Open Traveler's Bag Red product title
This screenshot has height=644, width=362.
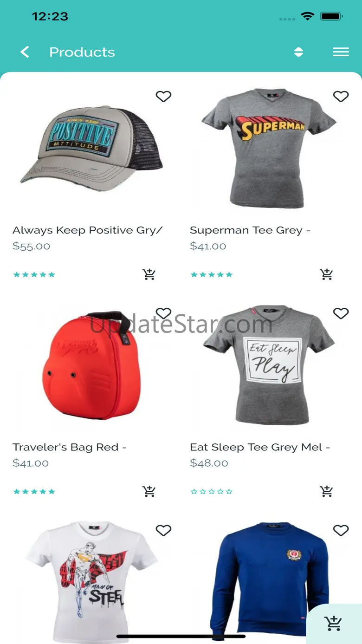click(70, 448)
